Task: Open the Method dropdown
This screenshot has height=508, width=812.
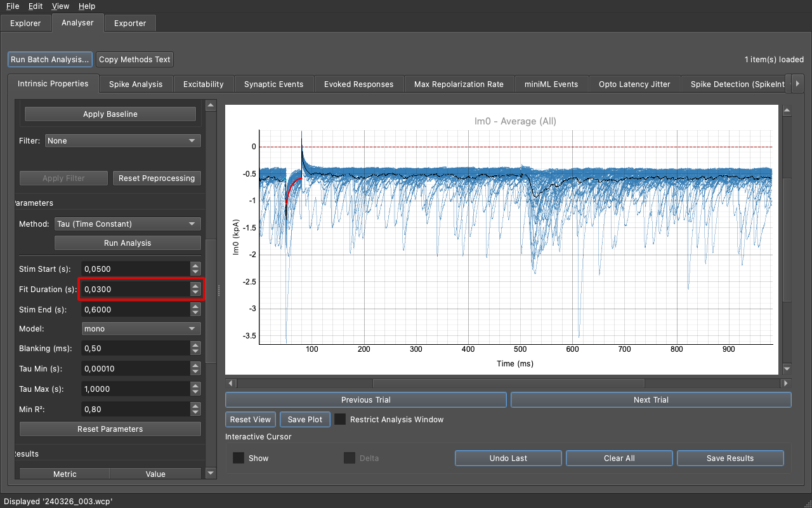Action: coord(128,224)
